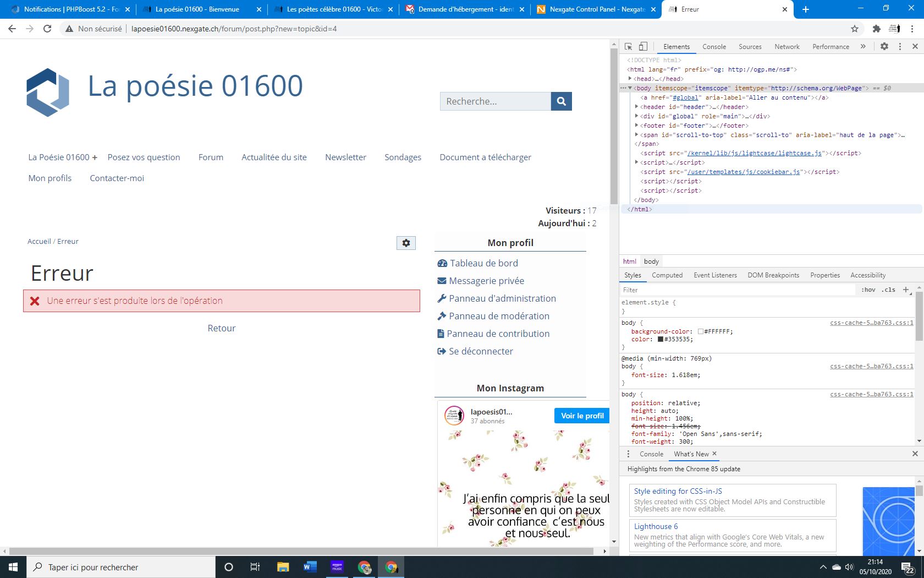The width and height of the screenshot is (924, 578).
Task: Toggle the :hov element state panel
Action: [869, 290]
